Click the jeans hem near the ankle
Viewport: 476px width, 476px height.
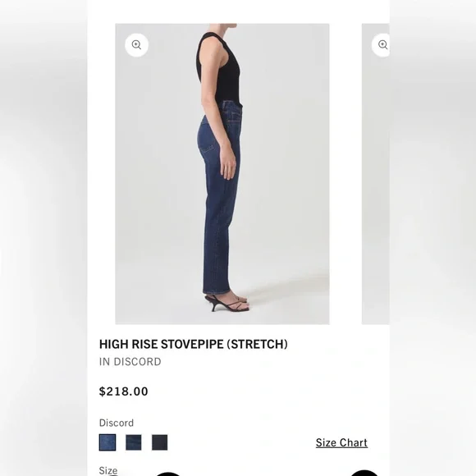coord(216,290)
